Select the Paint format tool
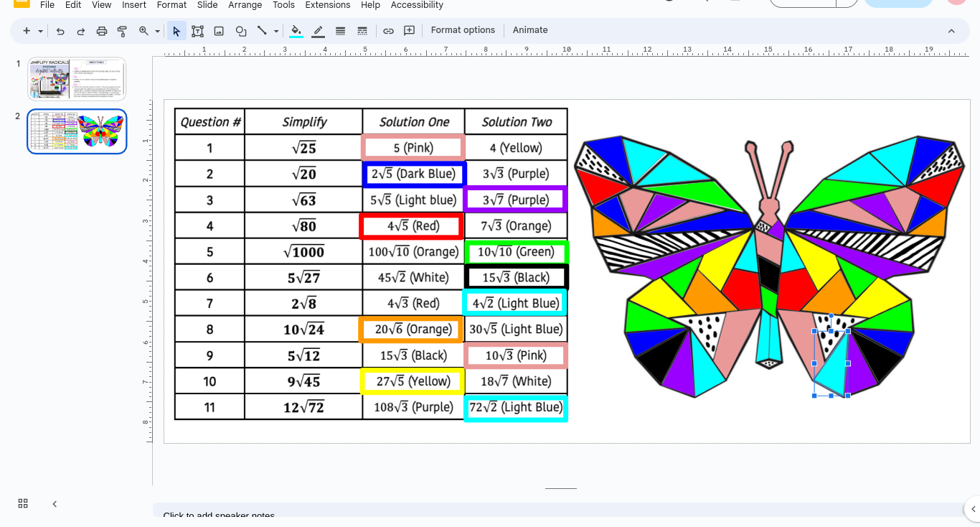This screenshot has width=980, height=527. point(122,31)
